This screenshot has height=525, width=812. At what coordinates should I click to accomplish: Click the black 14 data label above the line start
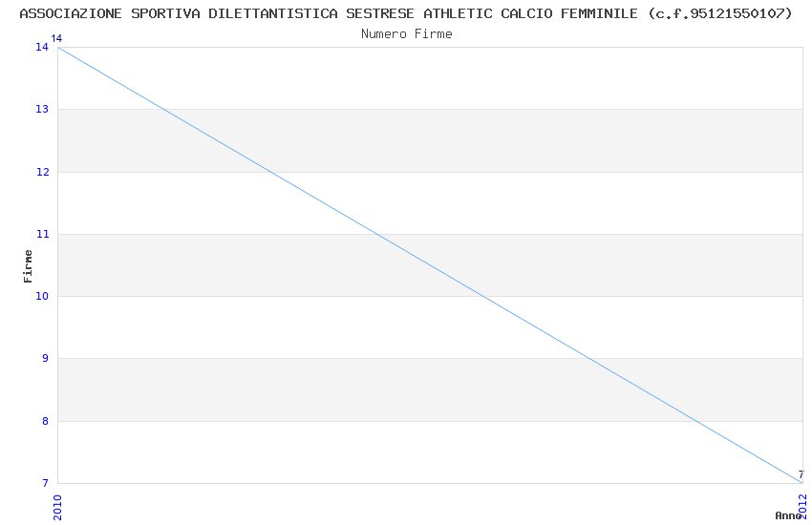coord(56,39)
